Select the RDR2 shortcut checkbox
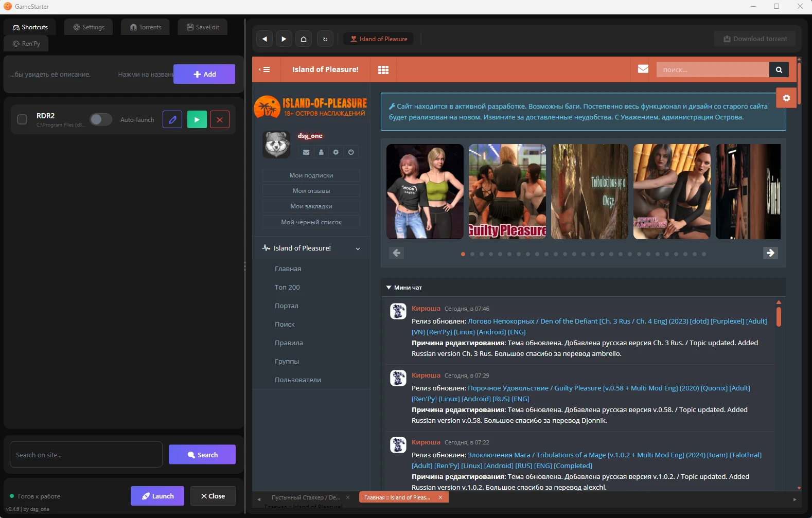Image resolution: width=812 pixels, height=518 pixels. tap(22, 120)
